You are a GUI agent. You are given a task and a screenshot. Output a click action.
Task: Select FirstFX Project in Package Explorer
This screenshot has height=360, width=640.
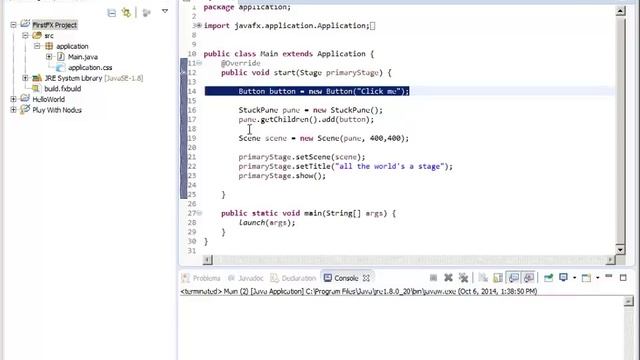pos(54,25)
